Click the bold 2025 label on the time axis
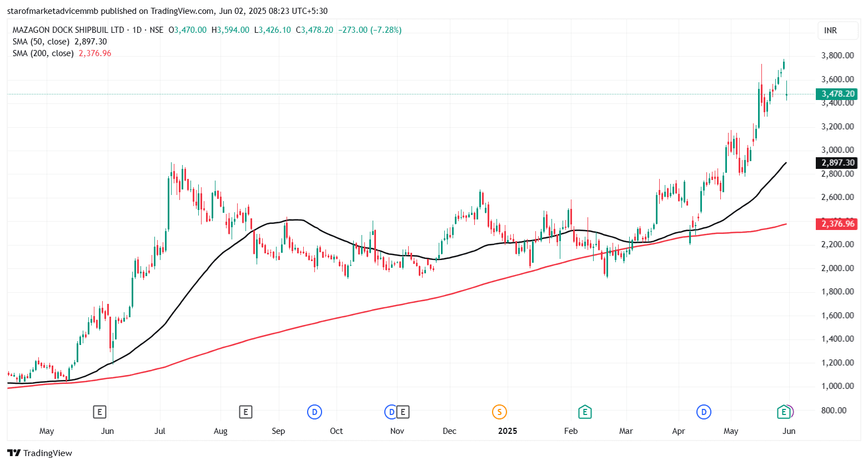This screenshot has width=868, height=465. 508,431
